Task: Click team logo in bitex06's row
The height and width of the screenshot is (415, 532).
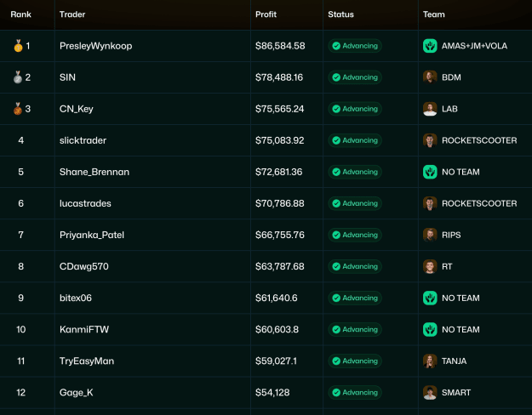Action: [x=430, y=298]
